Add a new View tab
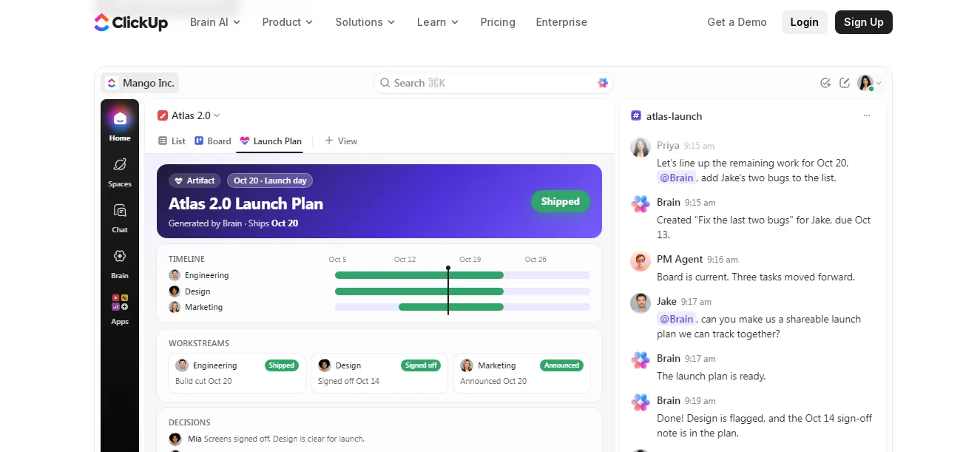Image resolution: width=980 pixels, height=452 pixels. click(x=341, y=141)
